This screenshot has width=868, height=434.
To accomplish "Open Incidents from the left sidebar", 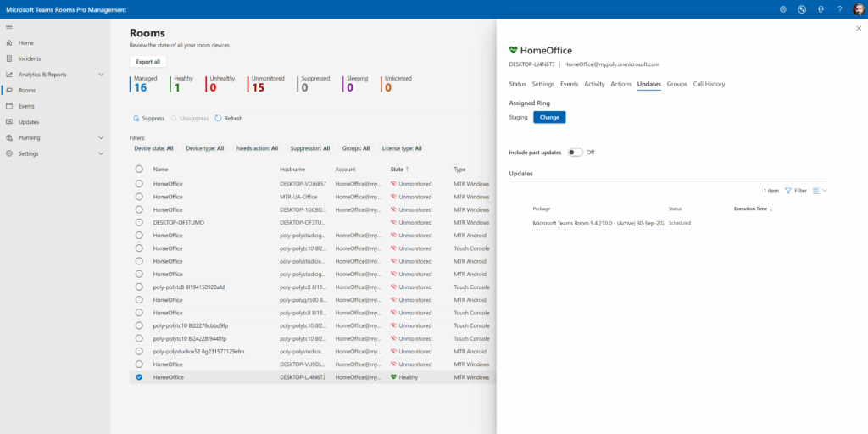I will coord(30,58).
